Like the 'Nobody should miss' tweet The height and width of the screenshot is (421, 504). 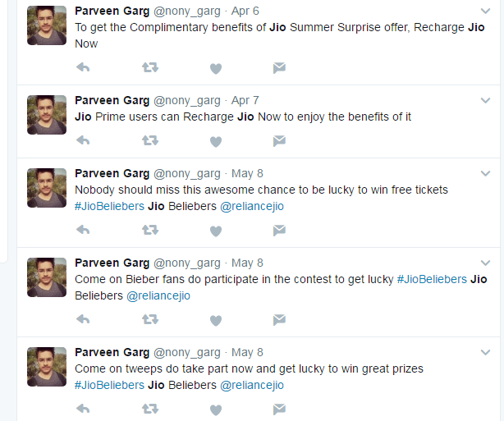tap(216, 231)
